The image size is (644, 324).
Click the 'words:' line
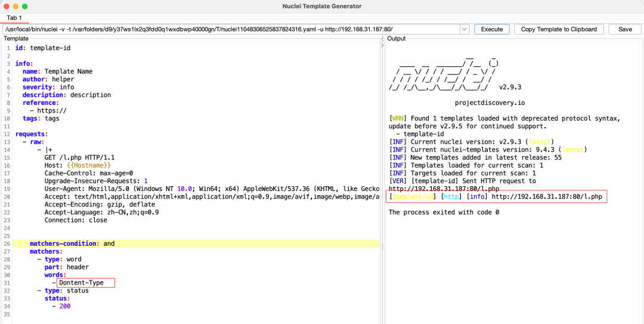[x=55, y=275]
